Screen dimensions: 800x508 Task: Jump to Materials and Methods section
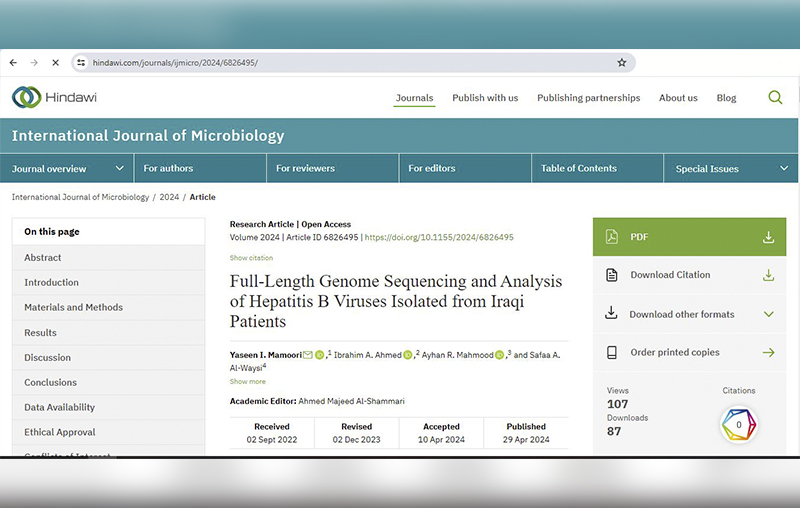coord(73,308)
